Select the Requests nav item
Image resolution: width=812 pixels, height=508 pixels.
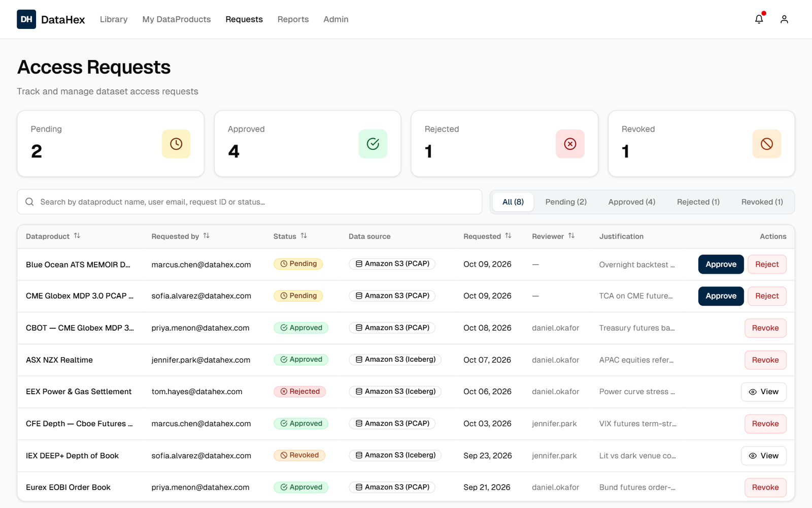pyautogui.click(x=244, y=19)
